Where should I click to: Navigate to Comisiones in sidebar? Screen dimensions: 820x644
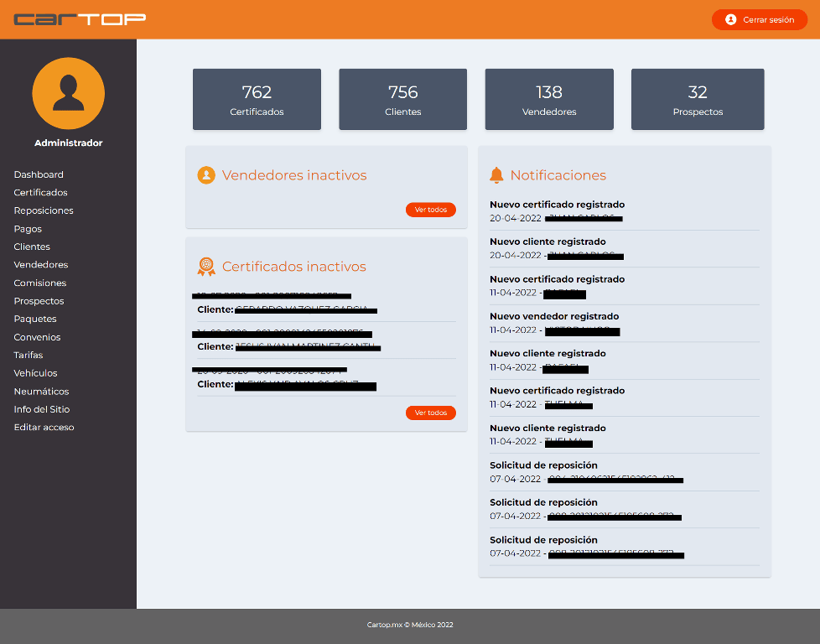(x=40, y=283)
